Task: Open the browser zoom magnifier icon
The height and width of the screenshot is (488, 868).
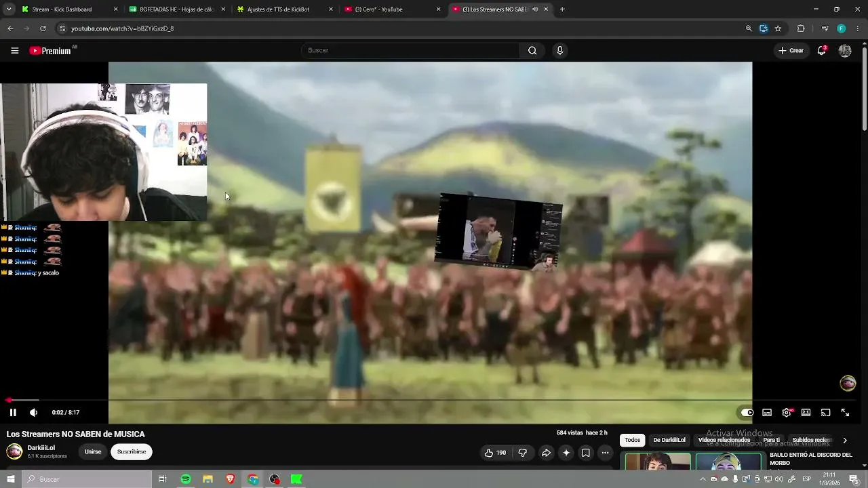Action: (749, 28)
